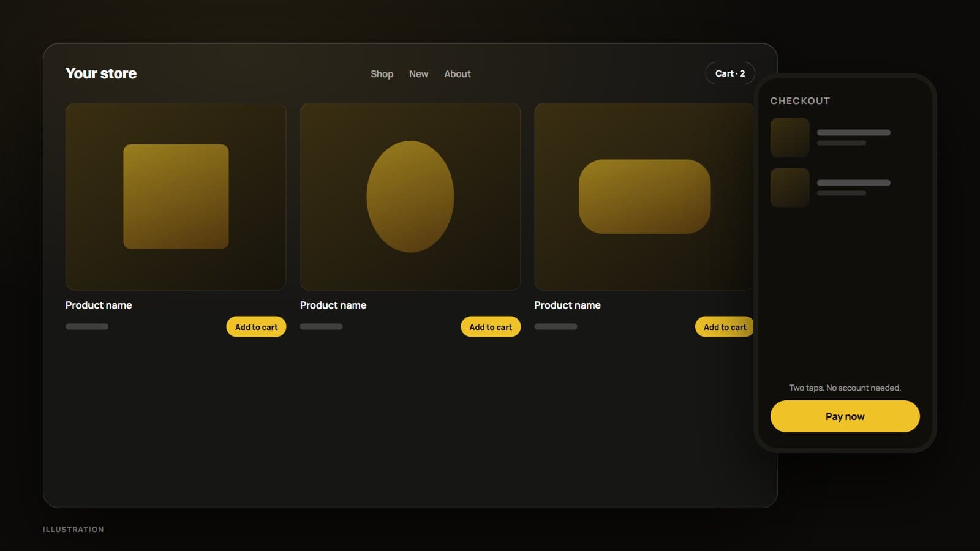Screen dimensions: 980x551
Task: Click the CHECKOUT heading in the phone panel
Action: pos(800,101)
